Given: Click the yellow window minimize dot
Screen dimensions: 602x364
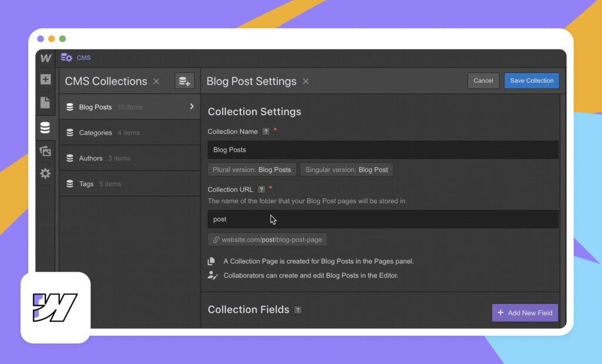Looking at the screenshot, I should (x=52, y=39).
